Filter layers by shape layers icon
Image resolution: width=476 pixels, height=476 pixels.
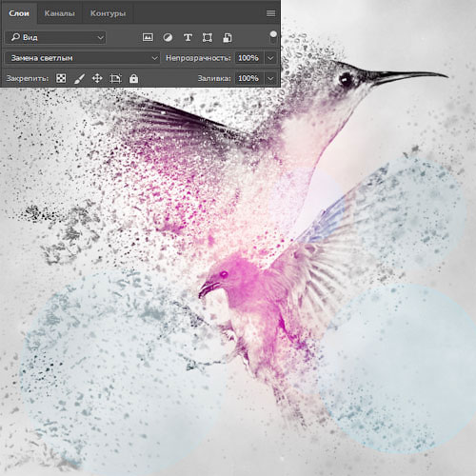208,38
